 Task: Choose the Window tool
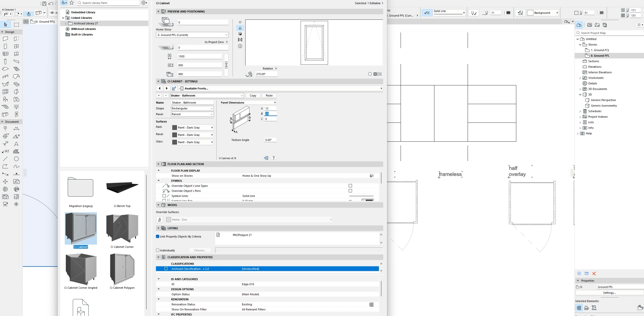coord(16,46)
